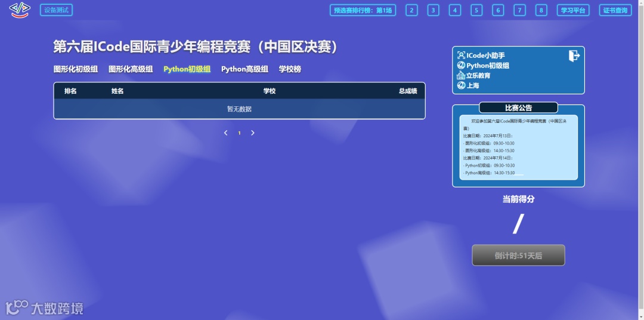Switch to 图形化高级组 tab

[131, 69]
